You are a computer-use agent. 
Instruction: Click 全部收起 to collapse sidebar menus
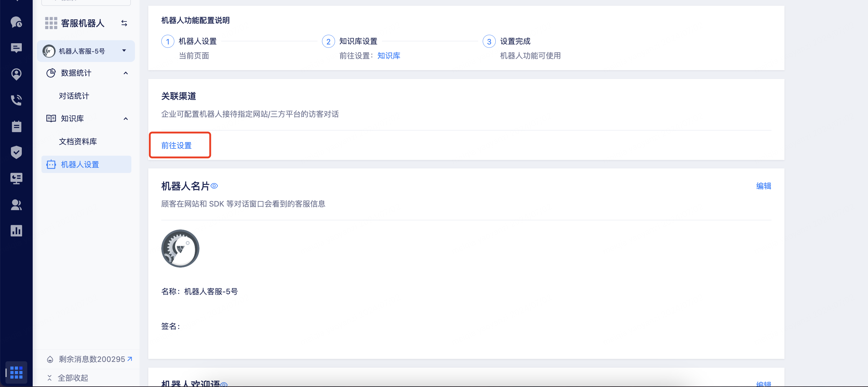(x=68, y=378)
